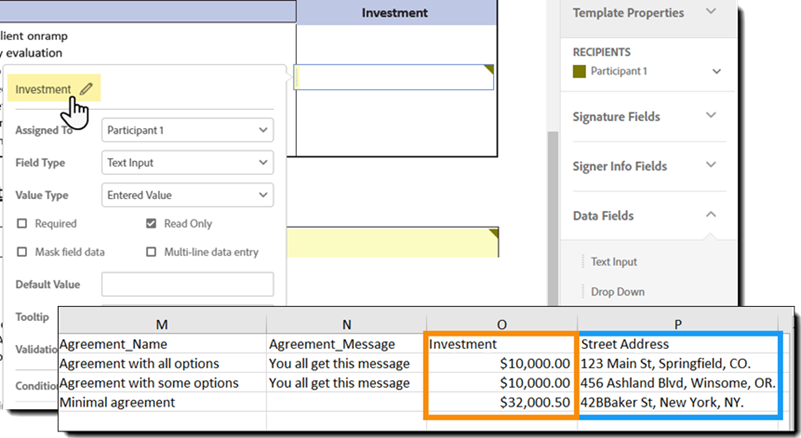Screen dimensions: 801x438
Task: Open the Field Type dropdown
Action: click(187, 162)
